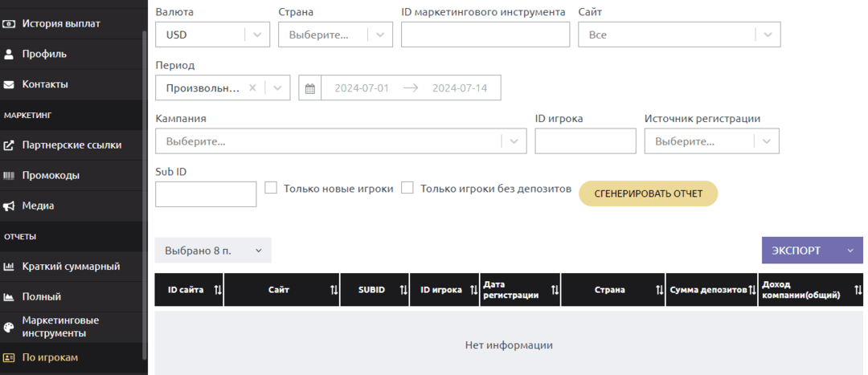Enable the Только новые игроки checkbox
Viewport: 868px width, 375px height.
(271, 188)
